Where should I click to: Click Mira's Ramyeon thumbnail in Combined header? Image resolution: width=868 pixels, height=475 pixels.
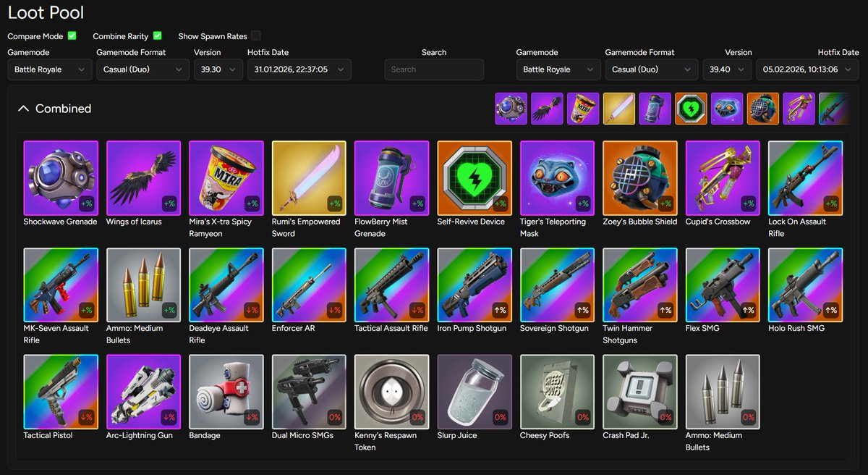pos(583,109)
